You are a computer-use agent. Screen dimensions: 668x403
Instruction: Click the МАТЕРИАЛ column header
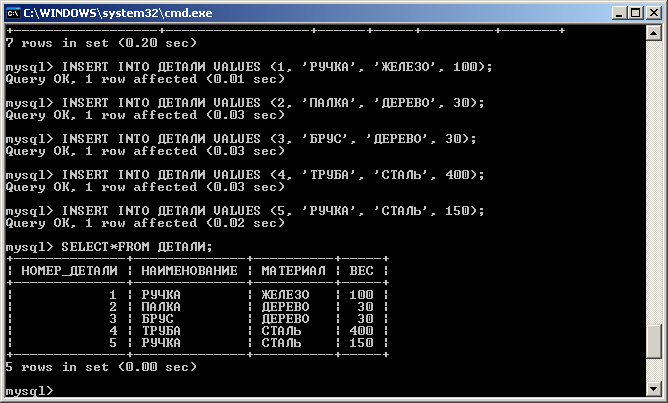294,271
